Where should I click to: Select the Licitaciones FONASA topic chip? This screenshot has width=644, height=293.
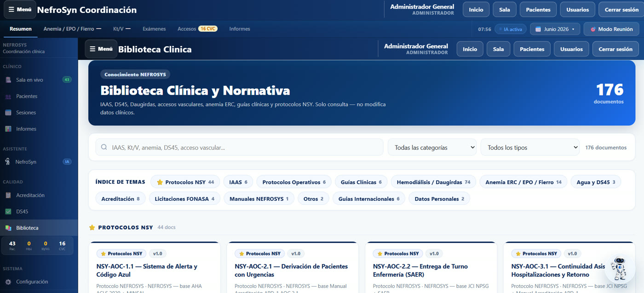[184, 199]
